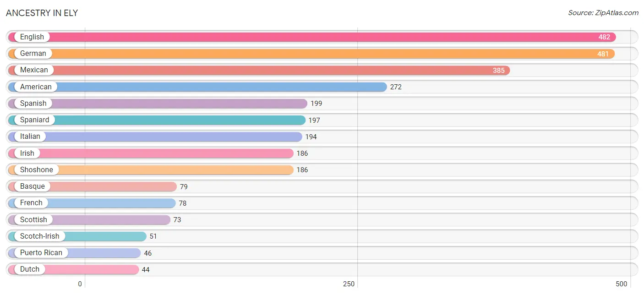
Task: Select the Puerto Rican label
Action: (x=41, y=253)
